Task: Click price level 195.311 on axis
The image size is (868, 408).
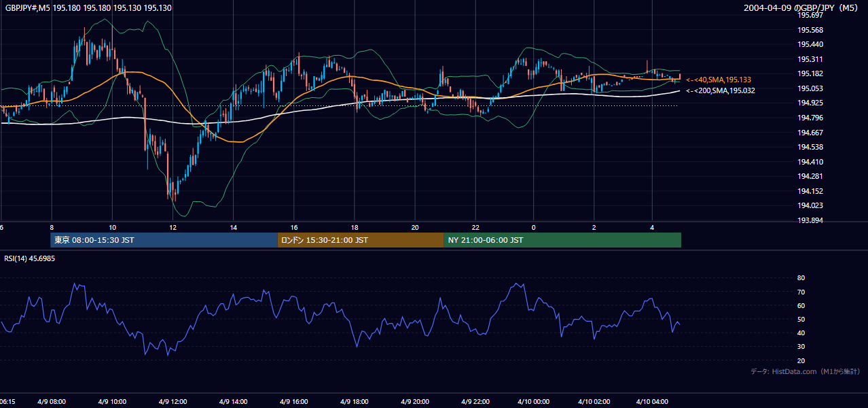Action: [x=810, y=59]
